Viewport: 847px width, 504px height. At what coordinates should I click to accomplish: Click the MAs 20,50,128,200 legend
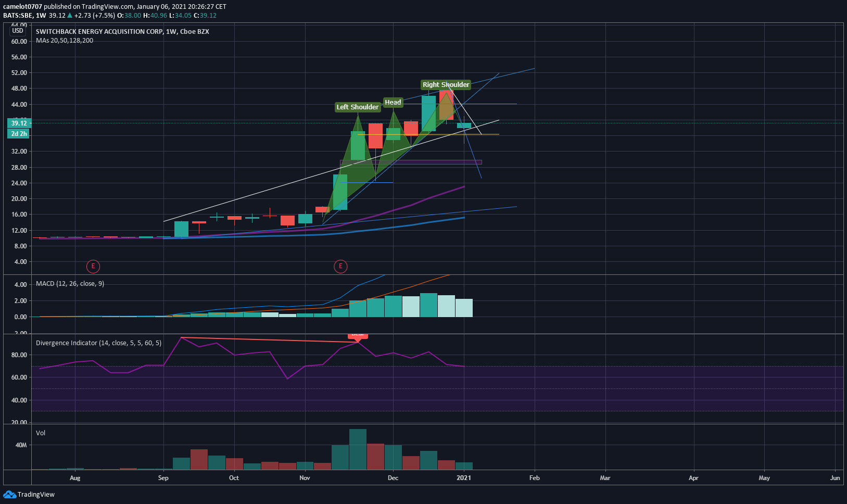click(x=65, y=41)
